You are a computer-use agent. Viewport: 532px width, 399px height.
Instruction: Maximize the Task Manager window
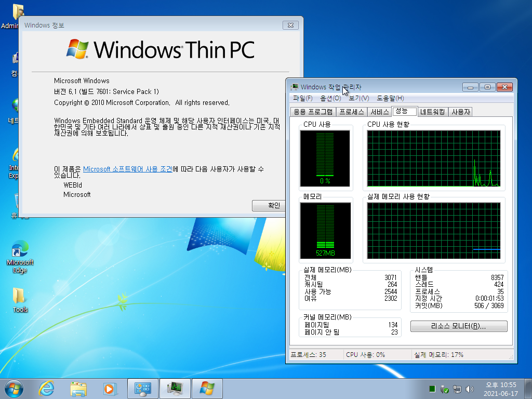[487, 87]
